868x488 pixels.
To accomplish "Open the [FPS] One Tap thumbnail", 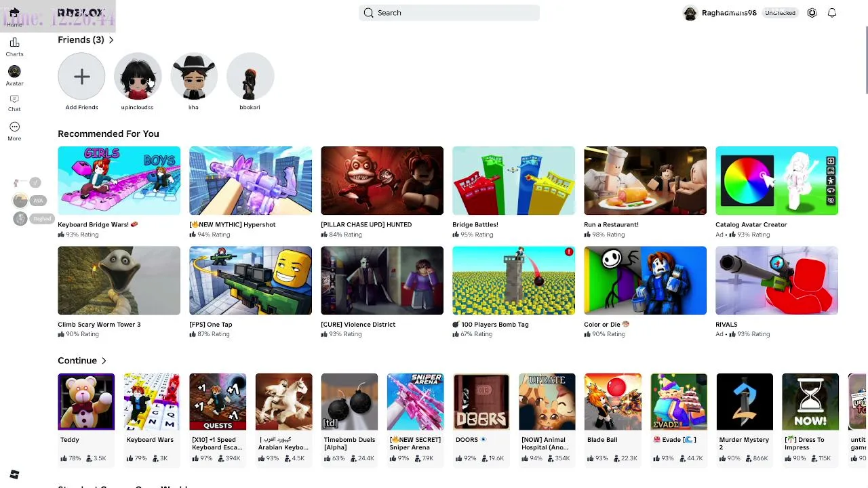I will click(250, 281).
